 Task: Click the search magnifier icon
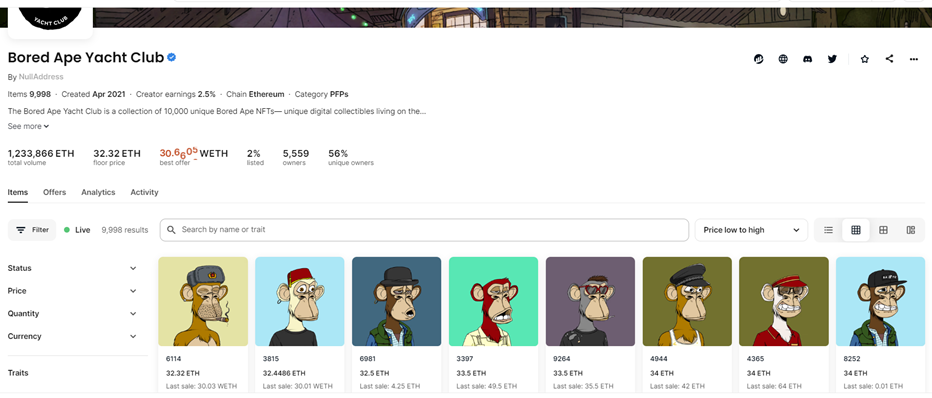[x=171, y=230]
